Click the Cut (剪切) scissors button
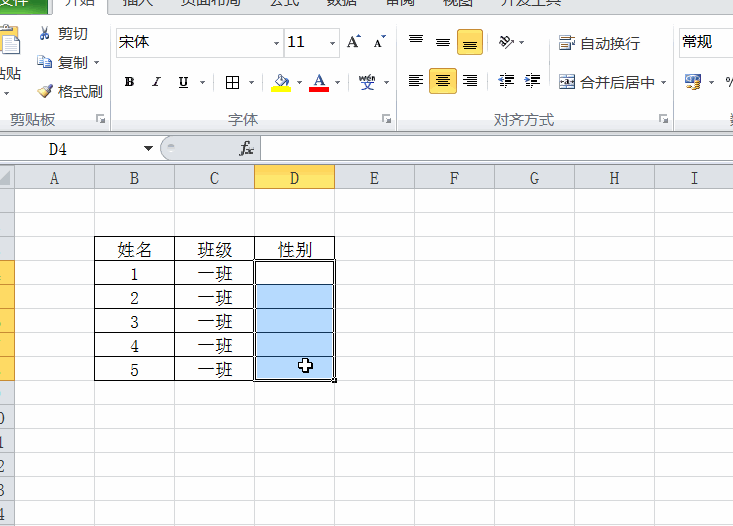This screenshot has height=526, width=733. pyautogui.click(x=62, y=34)
